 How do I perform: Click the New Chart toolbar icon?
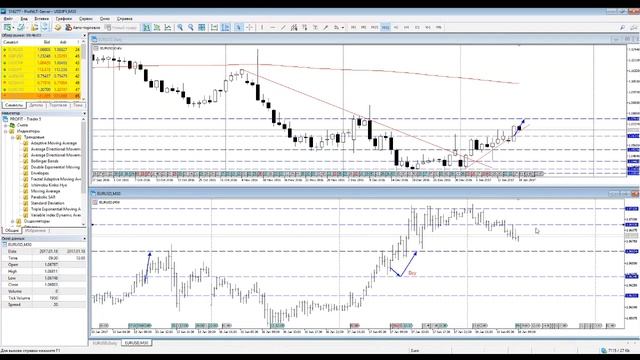coord(7,27)
